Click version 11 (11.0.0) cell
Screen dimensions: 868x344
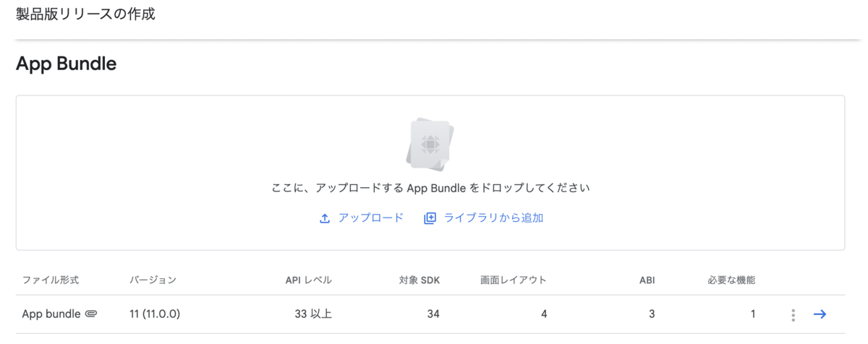pyautogui.click(x=155, y=314)
